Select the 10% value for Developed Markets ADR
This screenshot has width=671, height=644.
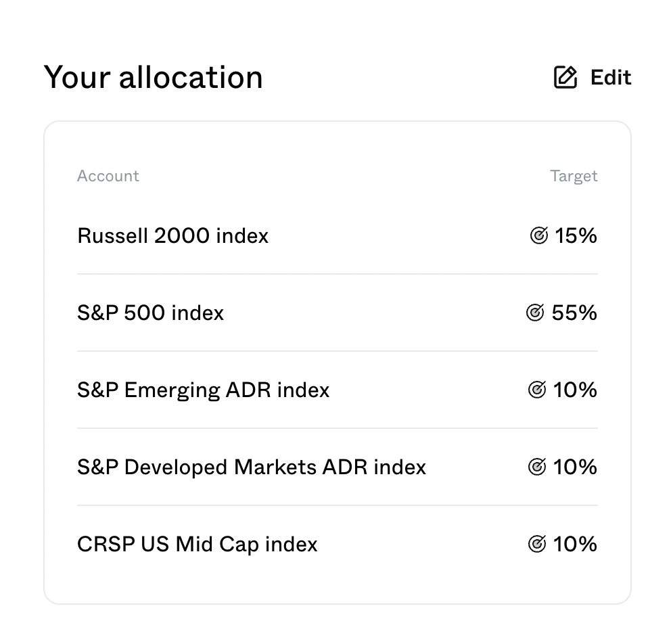coord(575,467)
